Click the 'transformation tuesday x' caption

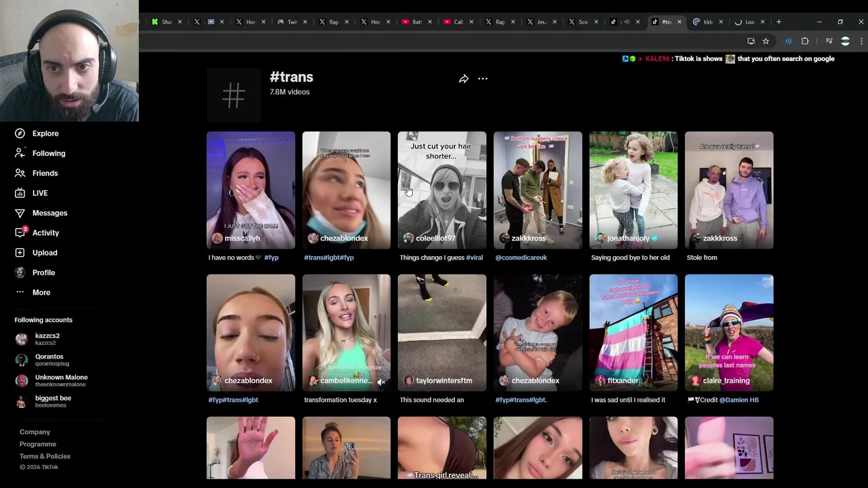340,400
